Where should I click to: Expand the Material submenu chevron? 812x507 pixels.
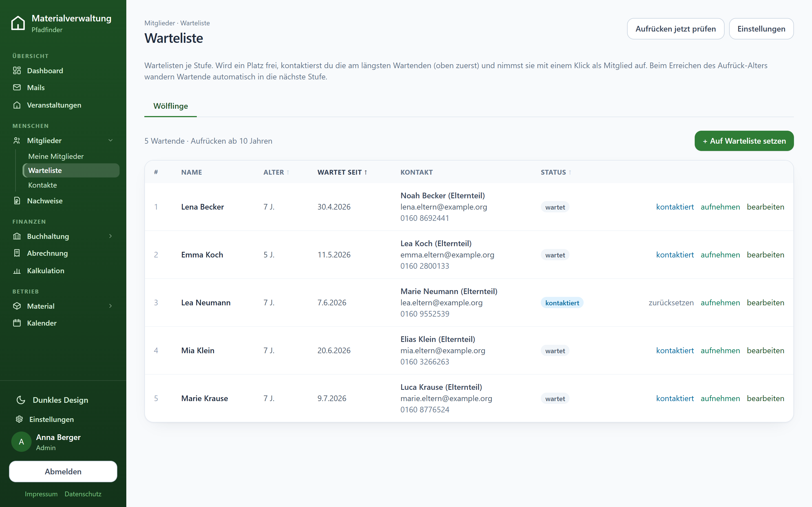click(x=111, y=306)
